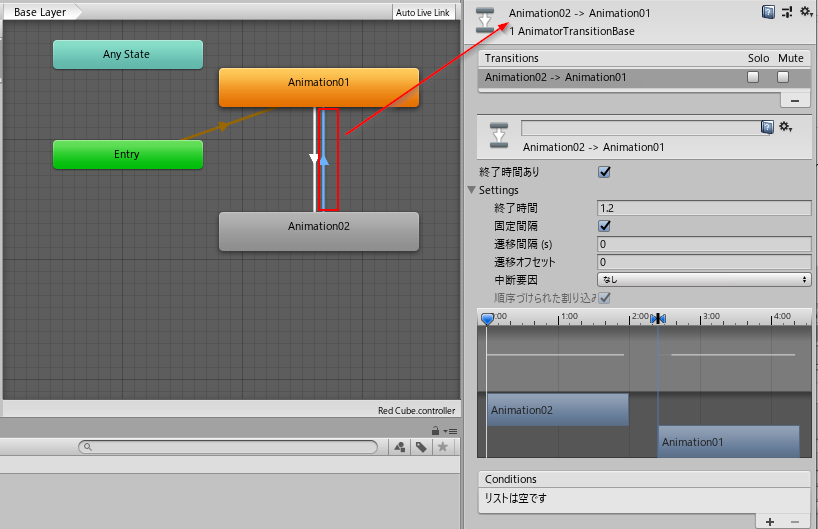Enable Mute for Animation02 -> Animation01

point(783,77)
